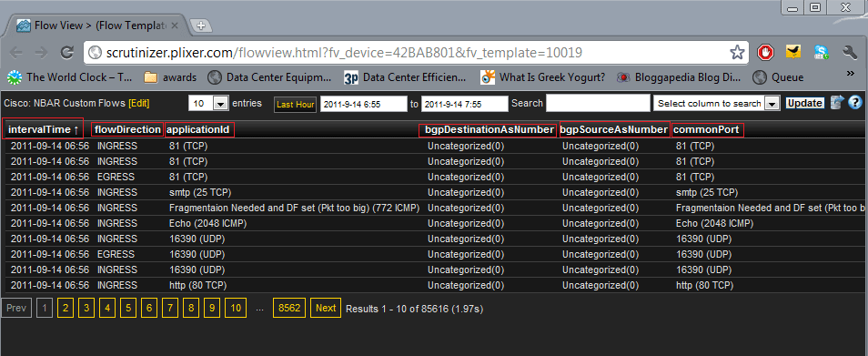Go to results page 2
Viewport: 868px width, 356px height.
65,308
